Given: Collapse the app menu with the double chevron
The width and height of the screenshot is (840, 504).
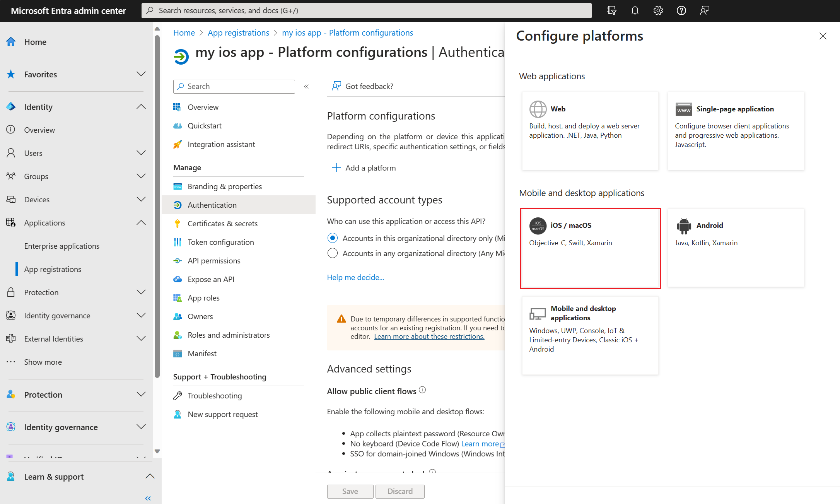Looking at the screenshot, I should click(x=306, y=87).
